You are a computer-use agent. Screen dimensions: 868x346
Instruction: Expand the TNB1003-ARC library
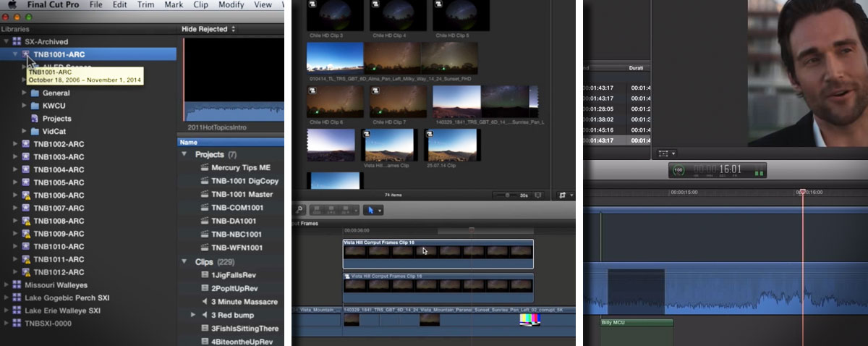(16, 156)
